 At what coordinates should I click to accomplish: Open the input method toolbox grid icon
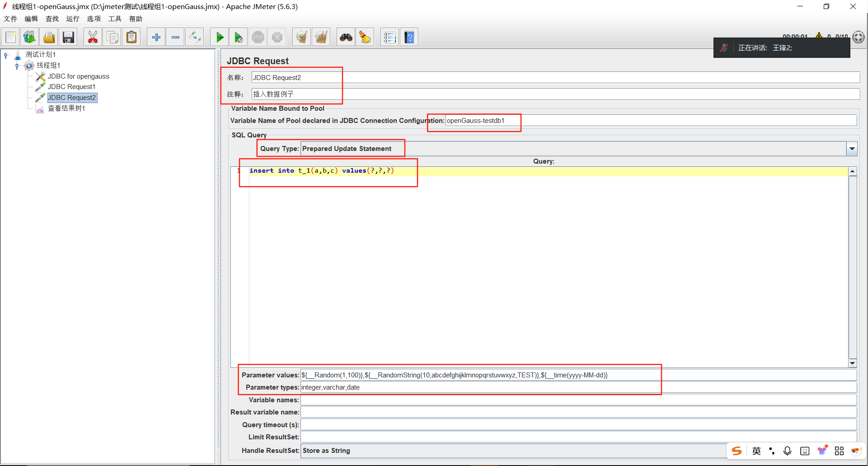839,451
